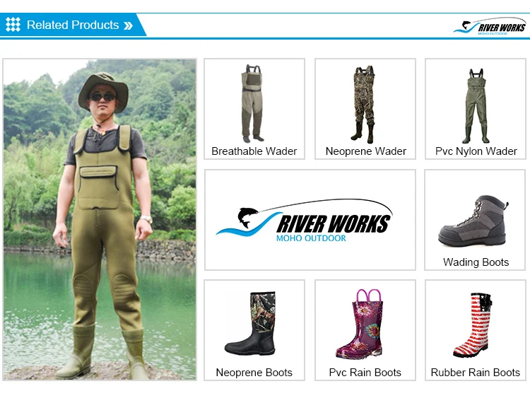Click the grid icon beside Related Products
Image resolution: width=530 pixels, height=420 pixels.
[13, 25]
